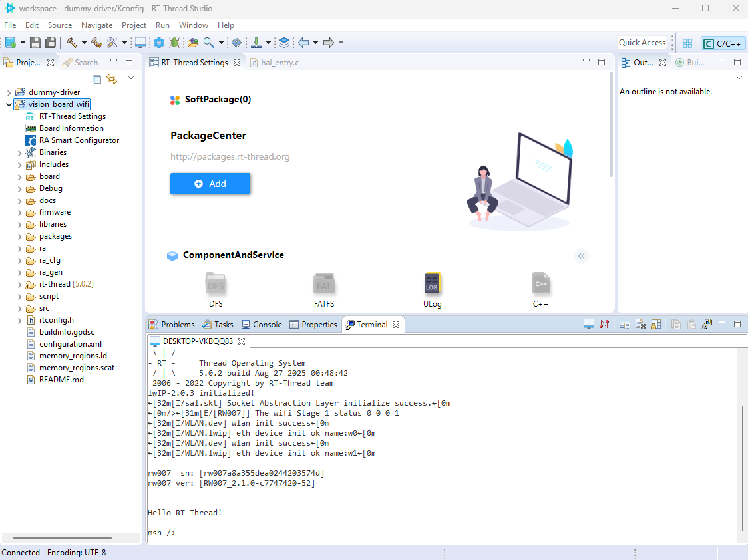Click the Save All toolbar icon

[x=51, y=43]
